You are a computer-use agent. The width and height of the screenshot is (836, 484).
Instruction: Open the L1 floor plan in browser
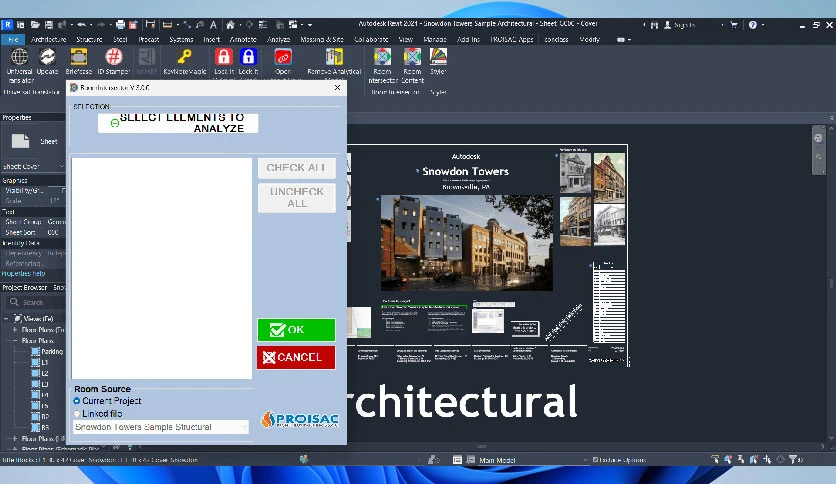(x=45, y=362)
